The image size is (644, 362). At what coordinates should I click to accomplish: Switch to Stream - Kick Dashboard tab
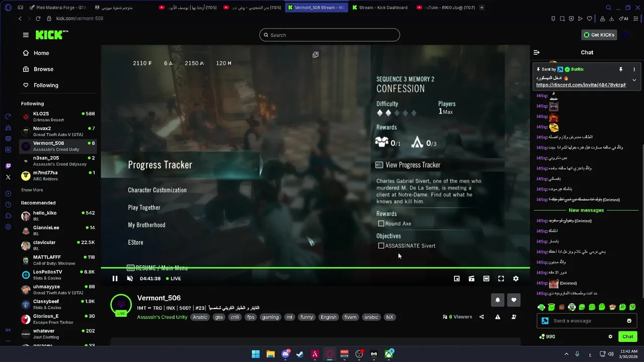(380, 8)
